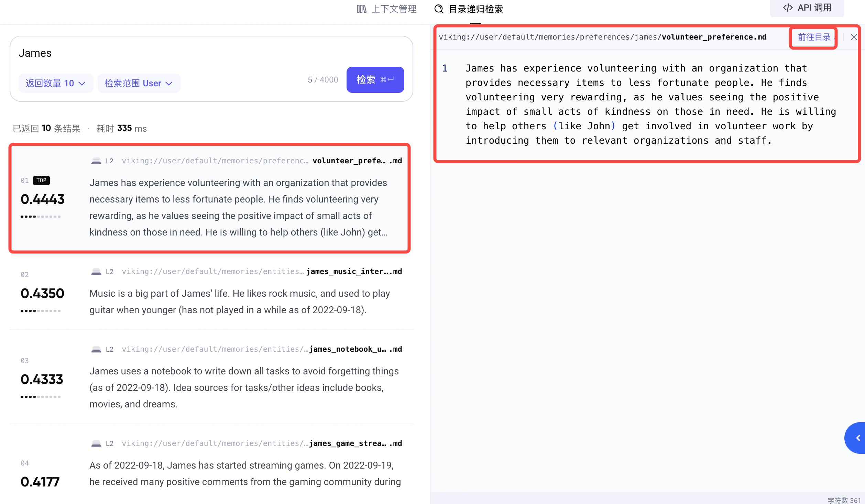
Task: Switch to the 目录递归检索 tab
Action: coord(468,9)
